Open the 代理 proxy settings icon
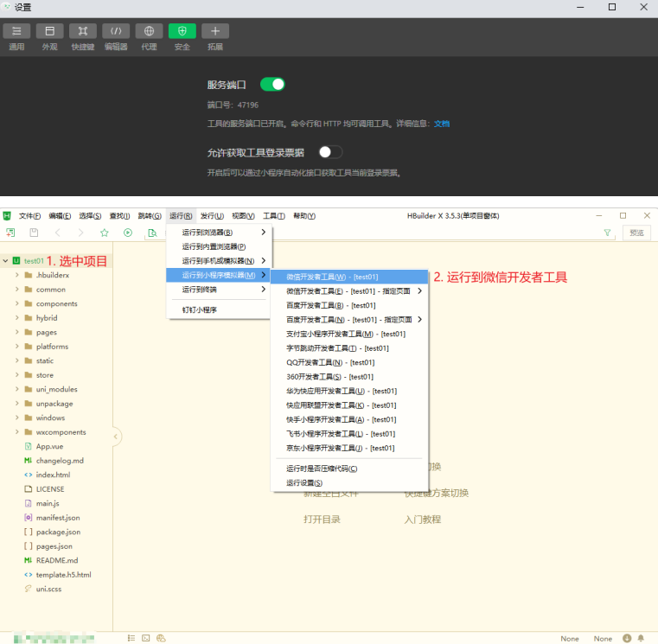 click(x=149, y=31)
